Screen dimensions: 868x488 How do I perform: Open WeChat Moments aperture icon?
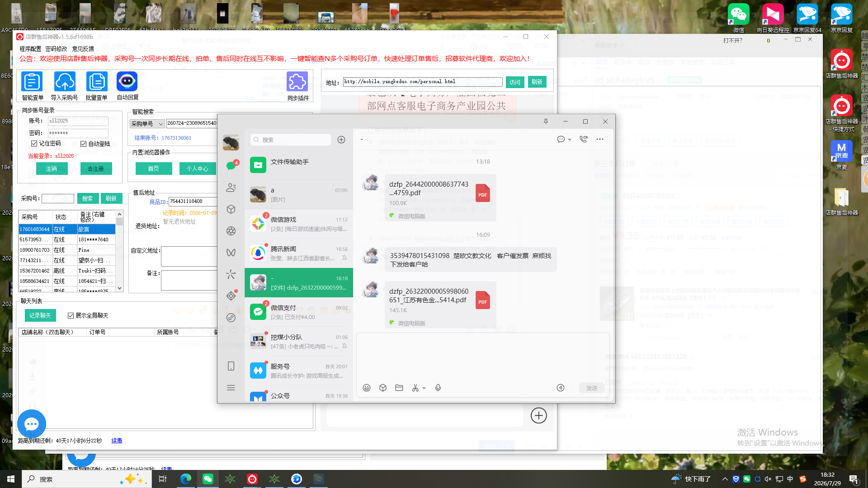tap(231, 231)
